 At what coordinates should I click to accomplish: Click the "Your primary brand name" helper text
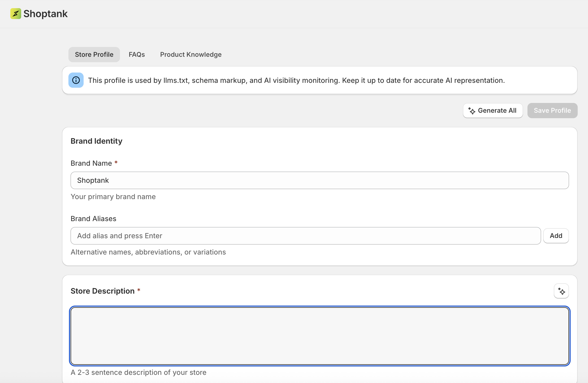[x=113, y=197]
